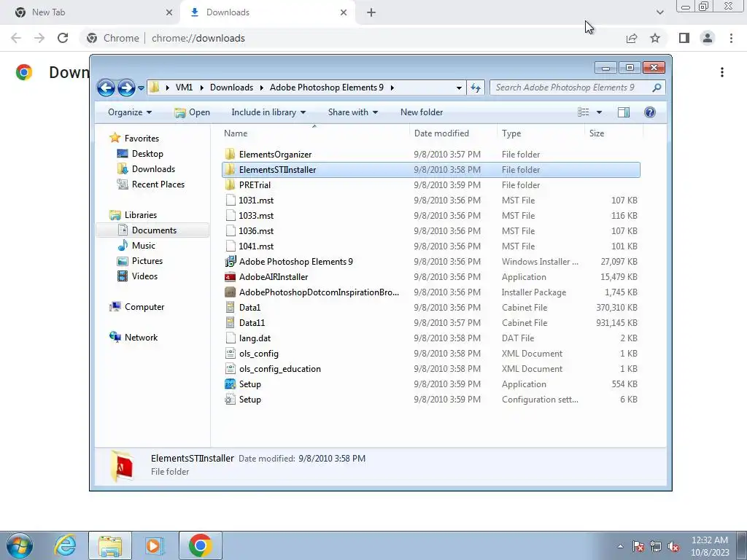Expand the Include in library menu
The image size is (747, 560).
268,112
